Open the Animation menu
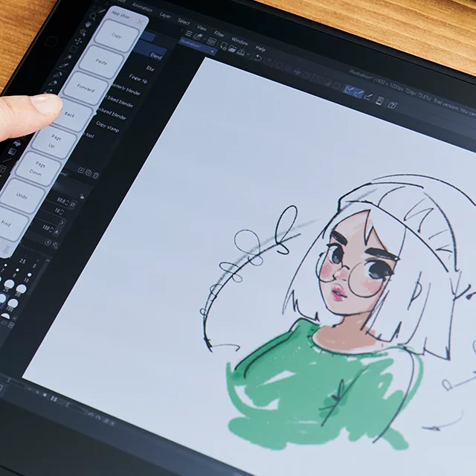 click(142, 7)
